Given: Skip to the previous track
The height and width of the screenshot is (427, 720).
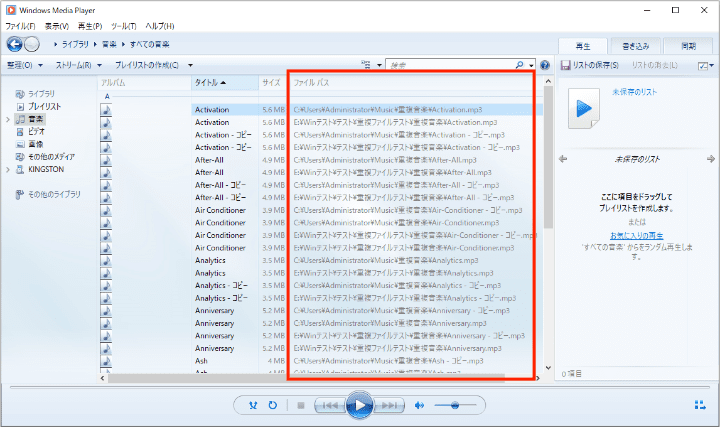Looking at the screenshot, I should click(x=330, y=405).
